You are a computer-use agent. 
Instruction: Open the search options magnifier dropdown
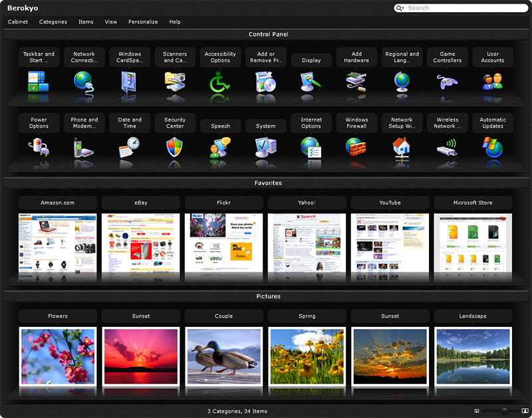pyautogui.click(x=400, y=8)
